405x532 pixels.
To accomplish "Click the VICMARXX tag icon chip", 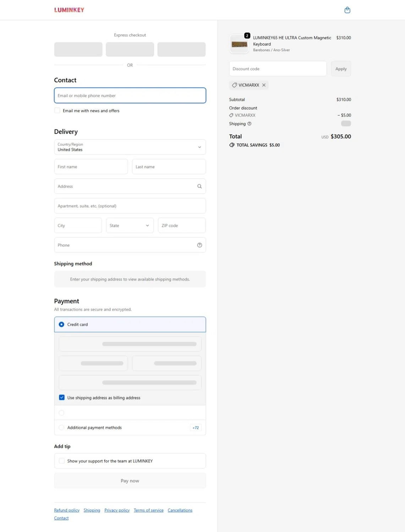I will click(248, 85).
